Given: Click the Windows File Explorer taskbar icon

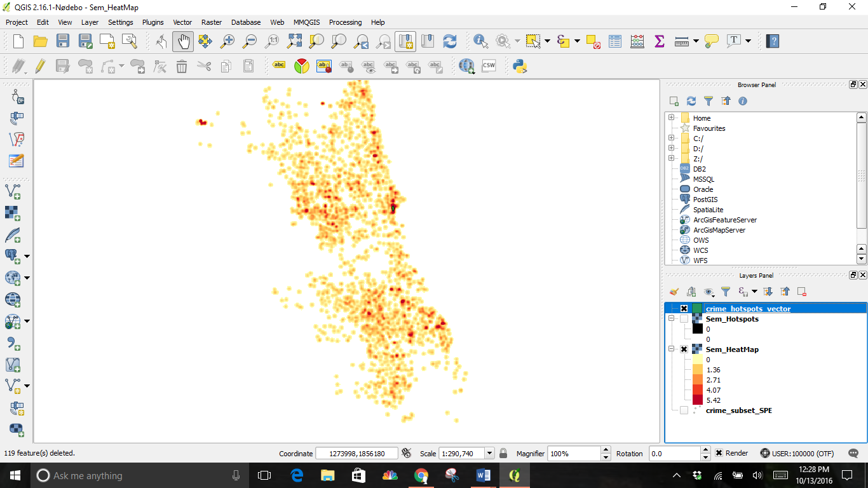Looking at the screenshot, I should tap(327, 475).
